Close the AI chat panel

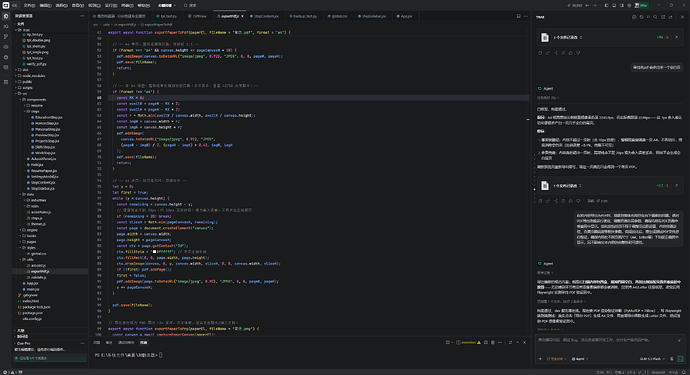(x=683, y=17)
